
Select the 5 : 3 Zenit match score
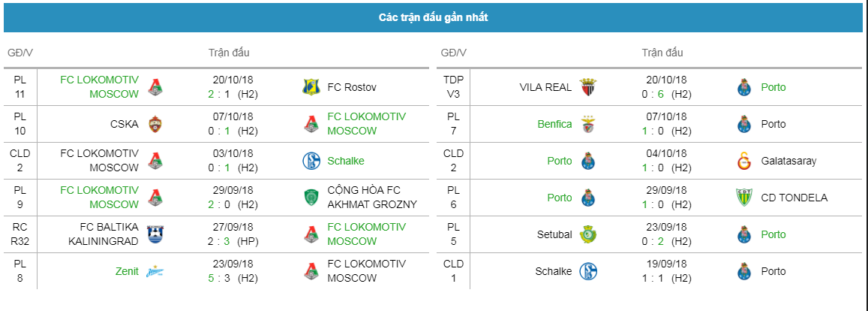[x=218, y=278]
